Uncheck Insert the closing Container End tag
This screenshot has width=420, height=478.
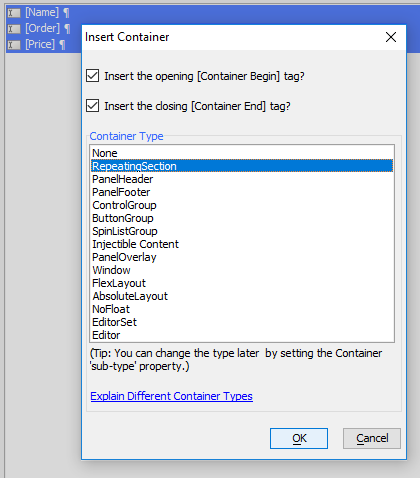(92, 106)
